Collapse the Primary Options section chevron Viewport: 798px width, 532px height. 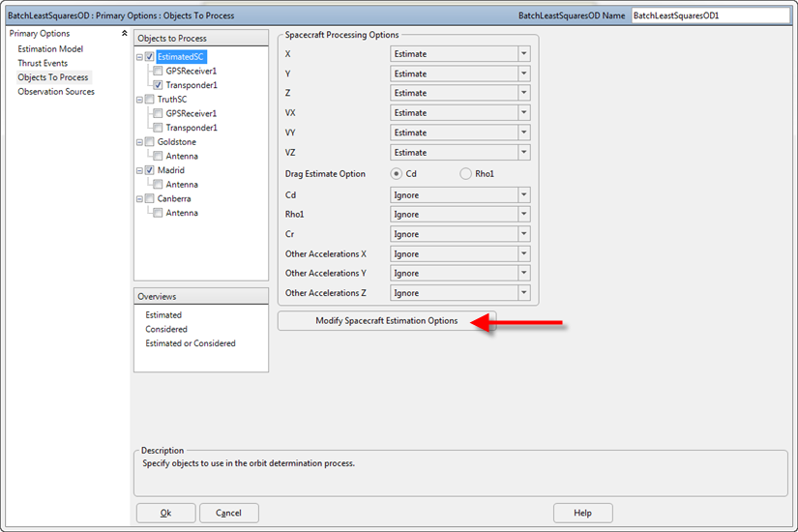(x=124, y=33)
